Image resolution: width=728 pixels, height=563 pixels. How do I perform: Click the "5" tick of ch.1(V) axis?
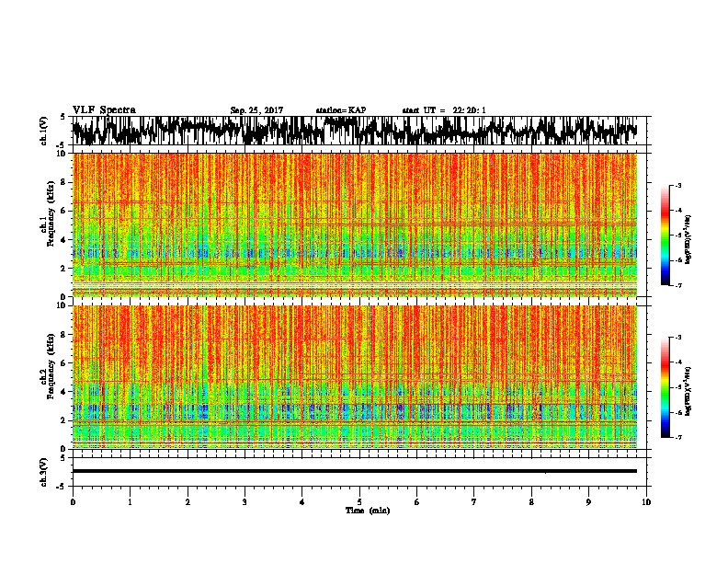pos(63,117)
